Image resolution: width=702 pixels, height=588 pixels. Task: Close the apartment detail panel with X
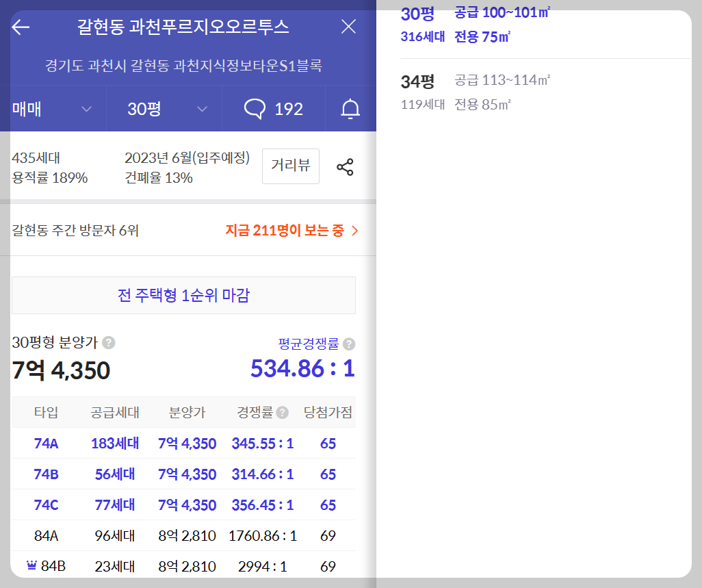point(348,27)
